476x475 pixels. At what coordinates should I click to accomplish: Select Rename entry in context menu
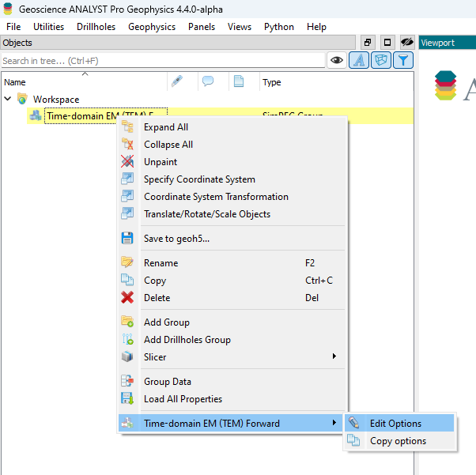coord(232,262)
